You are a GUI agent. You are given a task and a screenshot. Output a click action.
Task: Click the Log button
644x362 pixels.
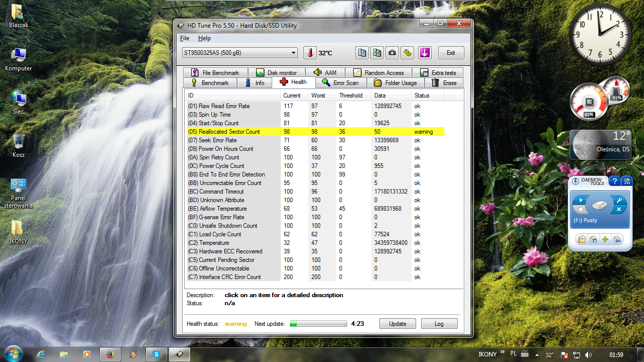(439, 324)
